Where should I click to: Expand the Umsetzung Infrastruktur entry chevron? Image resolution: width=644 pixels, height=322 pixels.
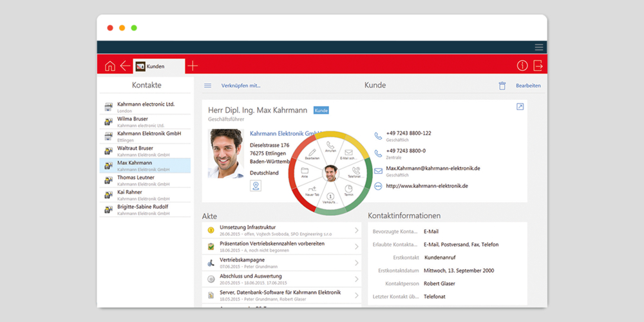(357, 231)
